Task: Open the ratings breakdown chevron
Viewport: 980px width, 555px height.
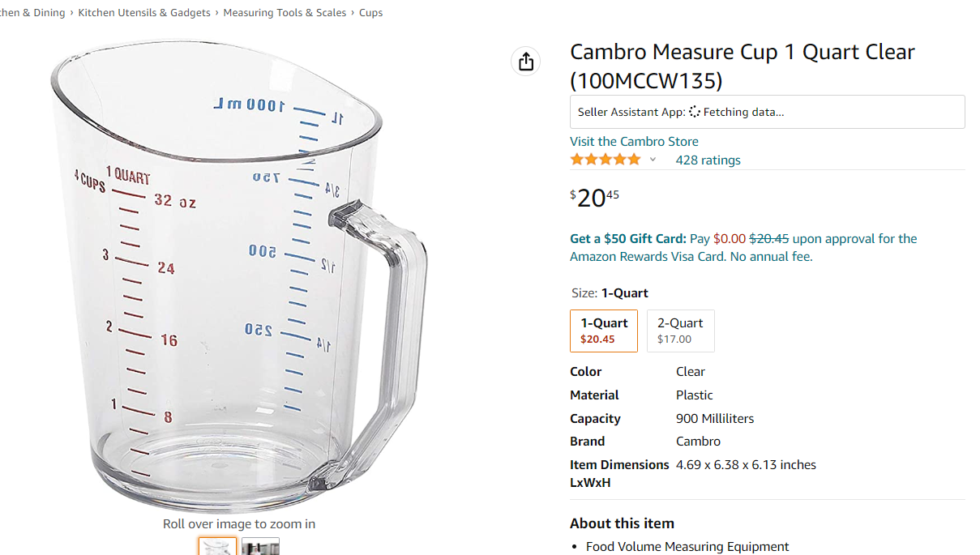Action: 653,160
